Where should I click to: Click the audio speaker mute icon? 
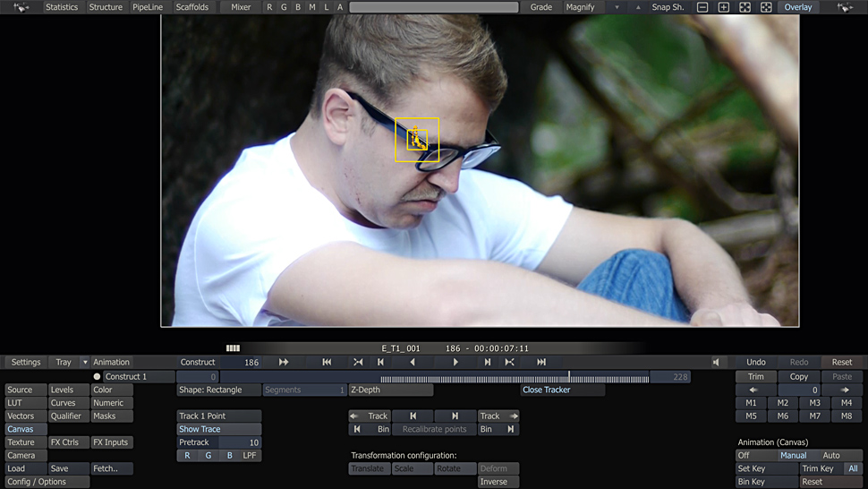click(x=716, y=363)
